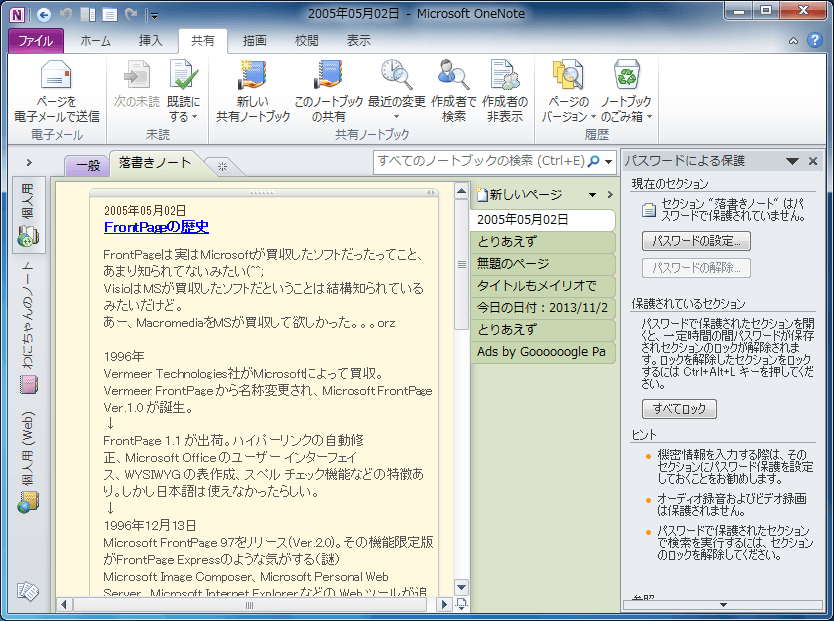Open ノートブックのごみ箱 dropdown arrow
The image size is (834, 621).
649,116
